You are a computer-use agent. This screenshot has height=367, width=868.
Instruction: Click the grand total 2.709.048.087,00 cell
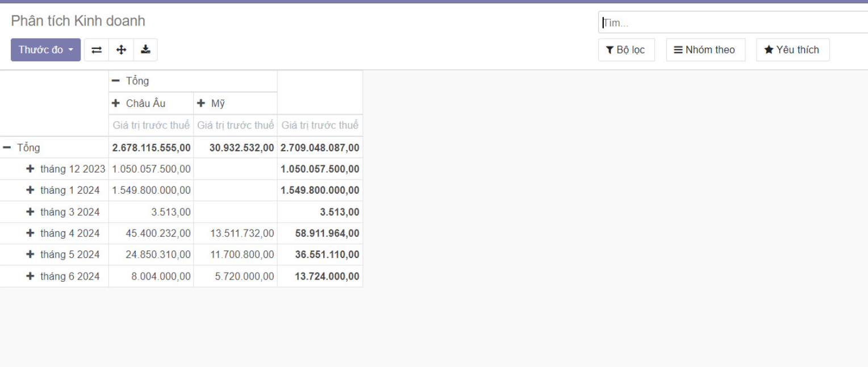point(320,148)
